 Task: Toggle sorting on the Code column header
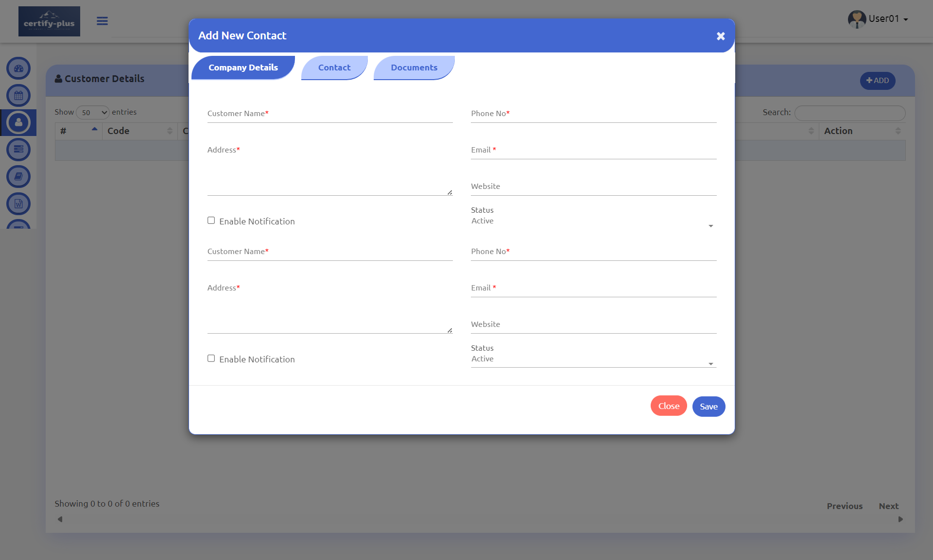point(138,131)
